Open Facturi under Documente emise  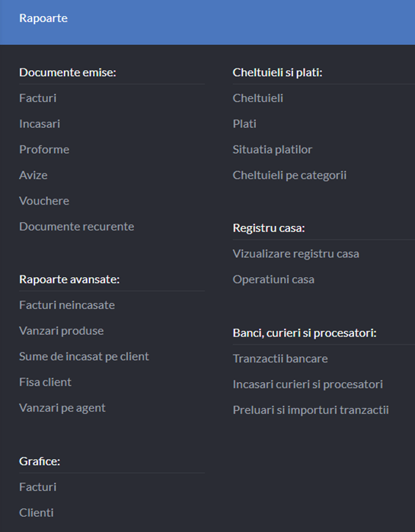pyautogui.click(x=37, y=98)
